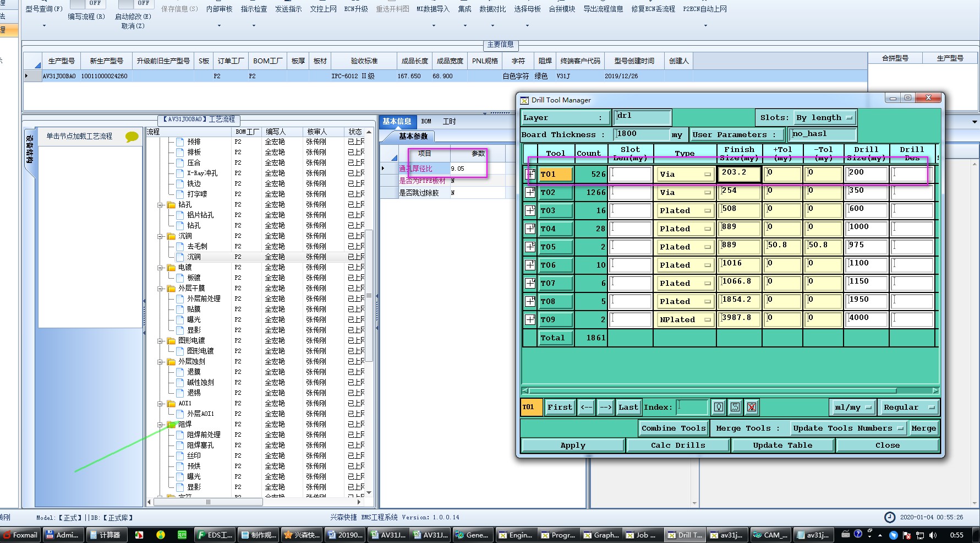Click the Drill Tool Manager title icon
The height and width of the screenshot is (543, 980).
(x=524, y=100)
